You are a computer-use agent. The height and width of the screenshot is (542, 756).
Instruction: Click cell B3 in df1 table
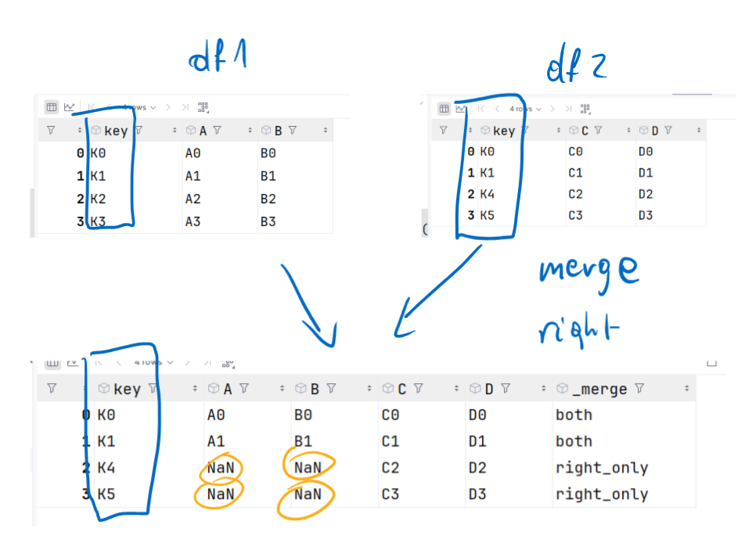[x=268, y=221]
